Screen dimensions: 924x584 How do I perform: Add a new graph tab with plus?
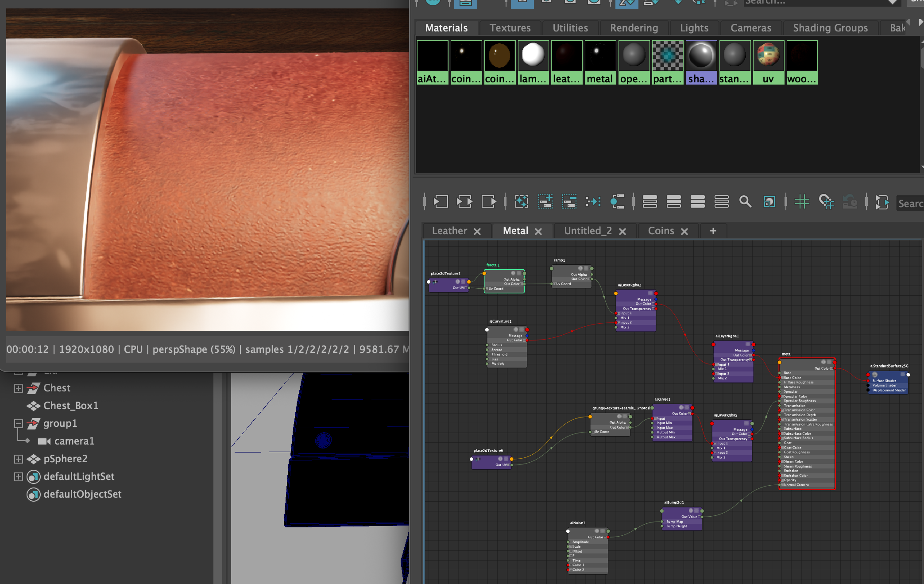click(713, 231)
